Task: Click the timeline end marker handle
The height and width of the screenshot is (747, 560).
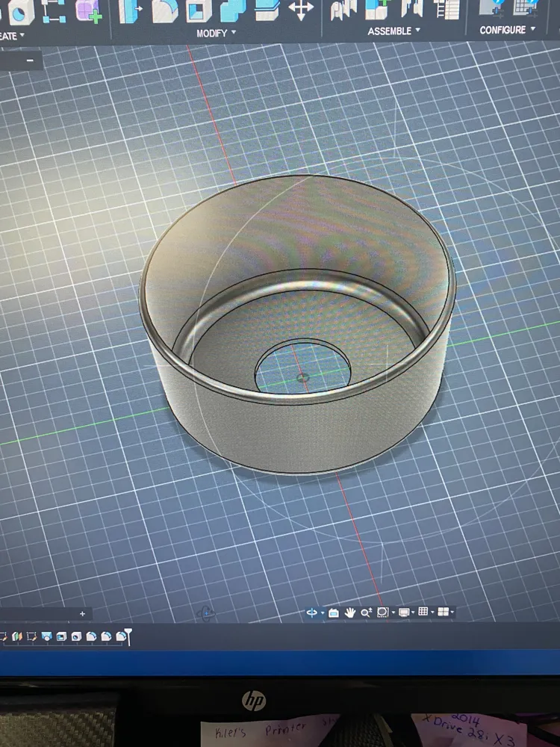Action: pos(128,636)
